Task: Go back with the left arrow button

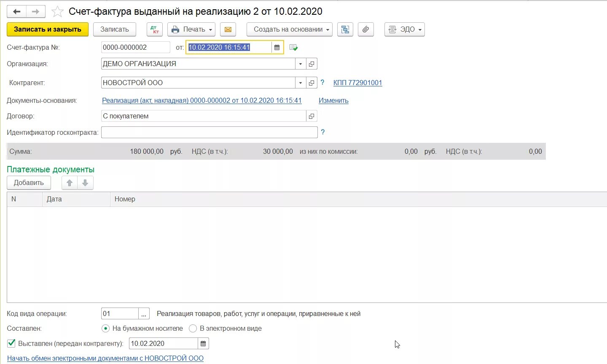Action: (17, 11)
